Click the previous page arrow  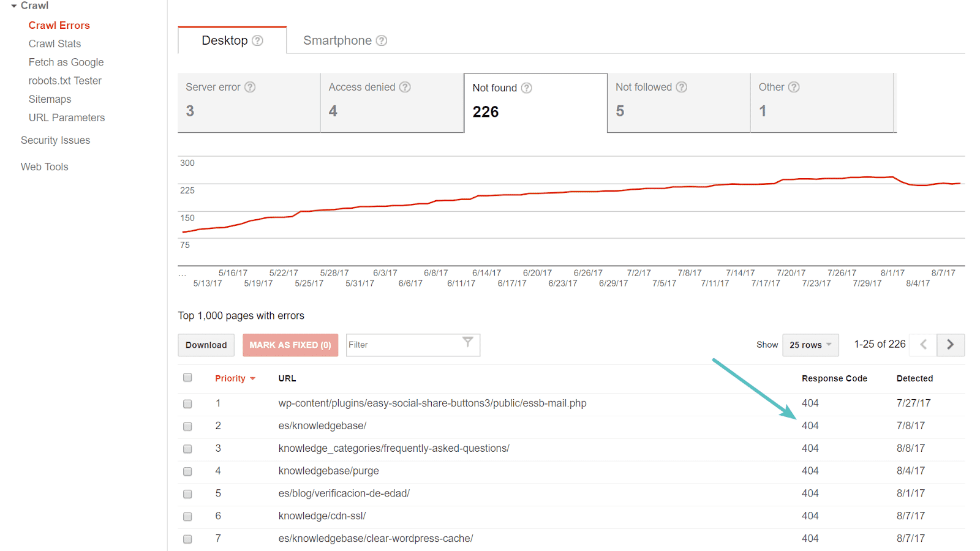point(922,345)
